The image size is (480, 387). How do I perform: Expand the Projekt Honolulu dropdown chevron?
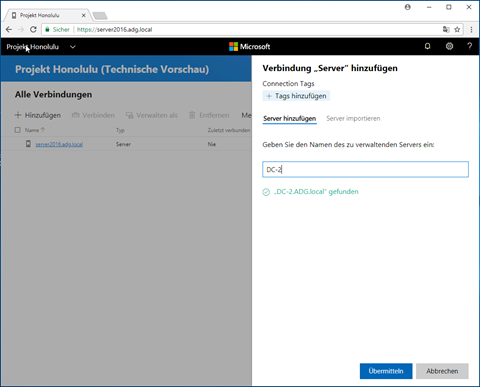coord(73,47)
